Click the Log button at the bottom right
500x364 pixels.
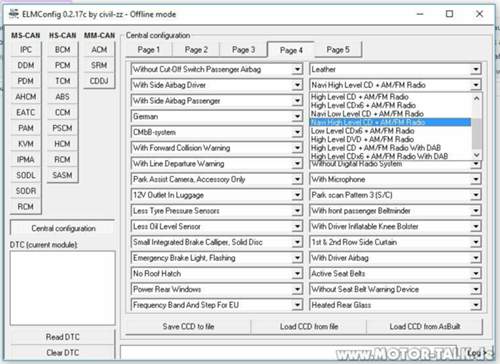(475, 353)
